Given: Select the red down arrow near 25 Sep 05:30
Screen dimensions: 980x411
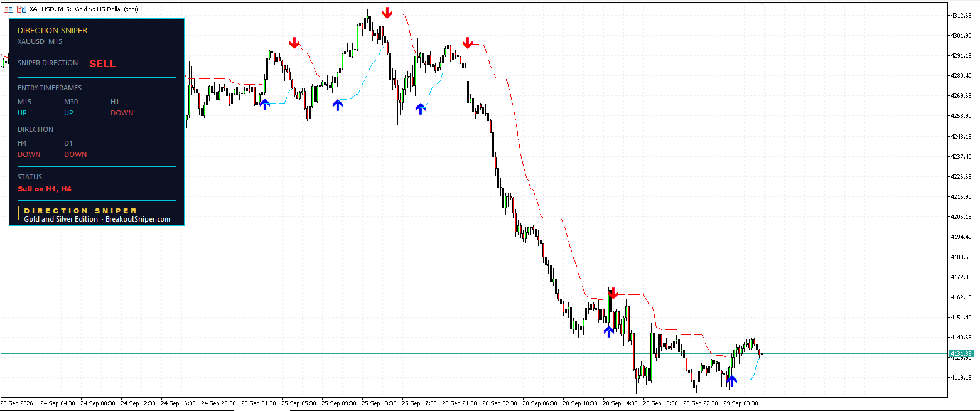Looking at the screenshot, I should pos(294,43).
